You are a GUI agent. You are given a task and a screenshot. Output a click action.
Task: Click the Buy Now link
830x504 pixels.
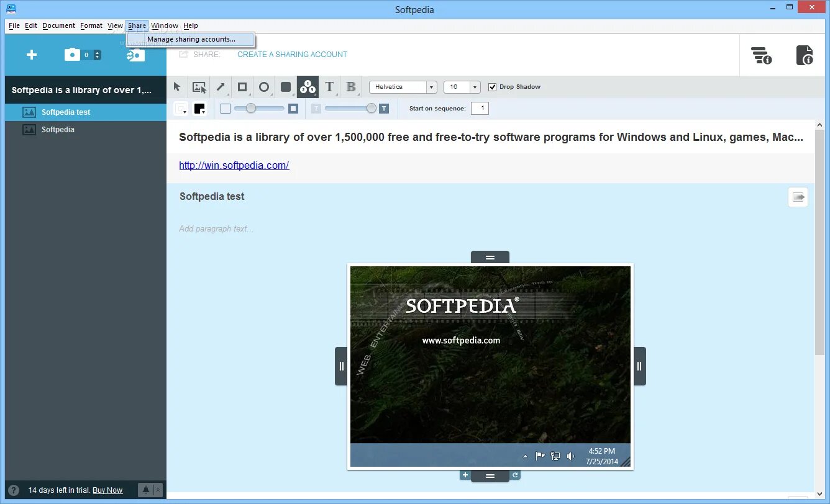pyautogui.click(x=107, y=490)
